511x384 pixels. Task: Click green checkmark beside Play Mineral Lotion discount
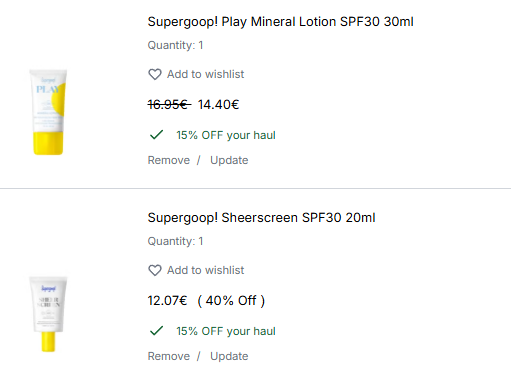click(x=156, y=135)
